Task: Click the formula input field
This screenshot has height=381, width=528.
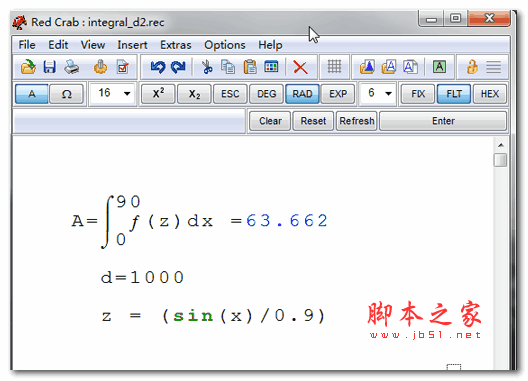Action: pos(129,121)
